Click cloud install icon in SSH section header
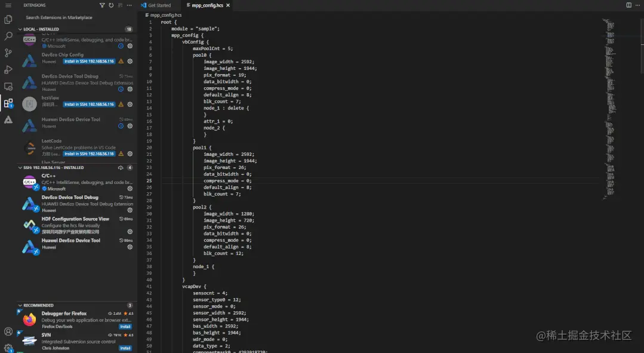This screenshot has width=644, height=353. 121,168
